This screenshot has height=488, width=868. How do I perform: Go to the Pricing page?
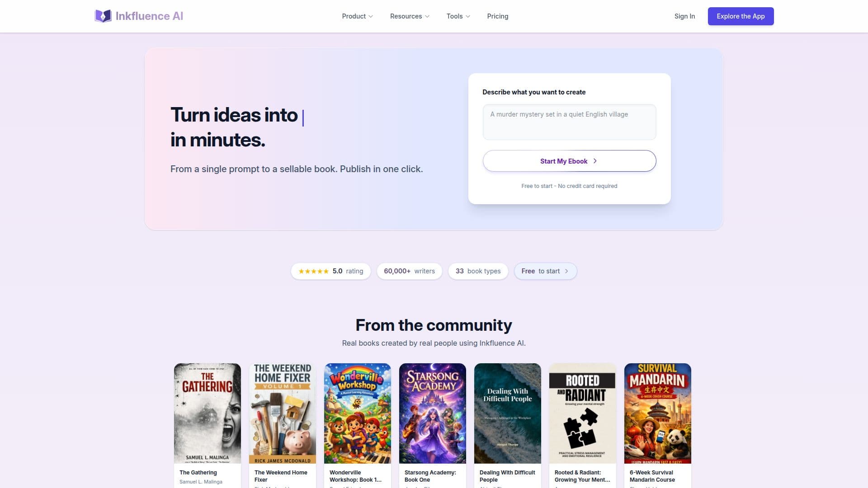click(497, 16)
